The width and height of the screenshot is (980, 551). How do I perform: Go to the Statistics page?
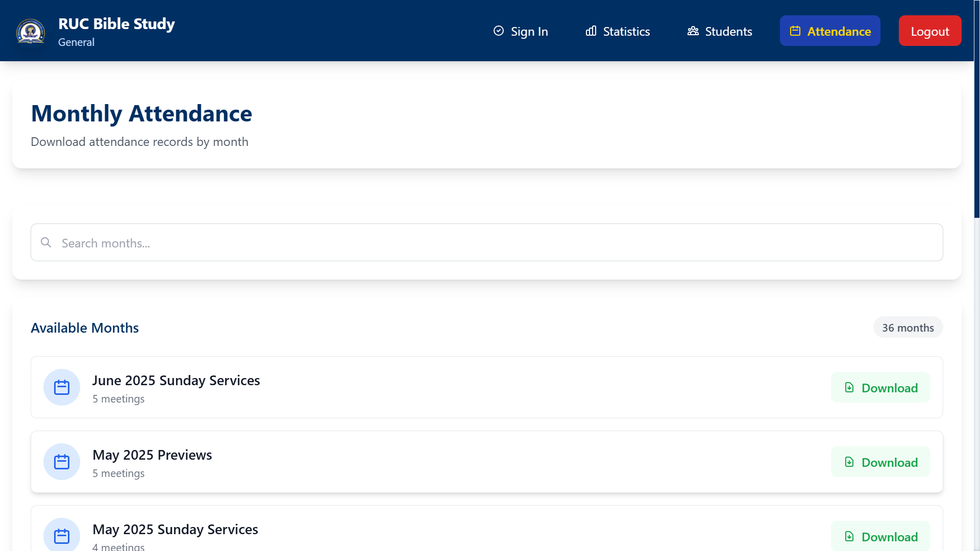pyautogui.click(x=618, y=31)
